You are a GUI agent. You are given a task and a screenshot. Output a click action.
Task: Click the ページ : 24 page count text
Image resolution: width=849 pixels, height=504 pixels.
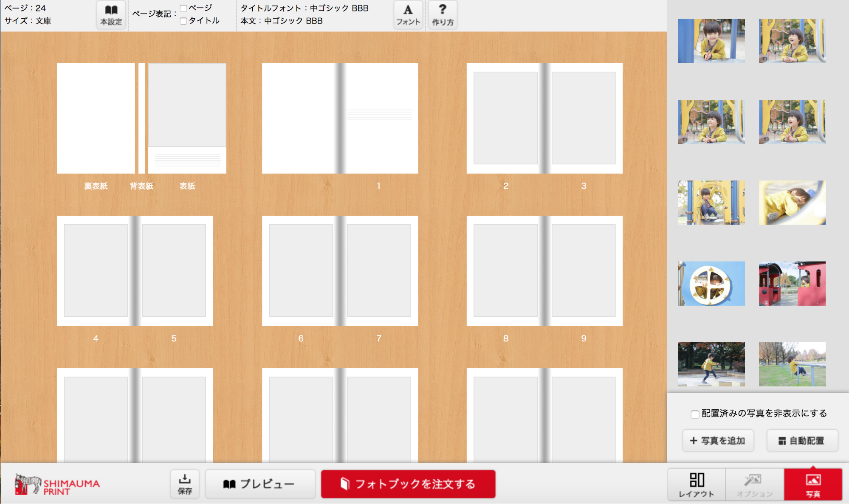point(25,8)
